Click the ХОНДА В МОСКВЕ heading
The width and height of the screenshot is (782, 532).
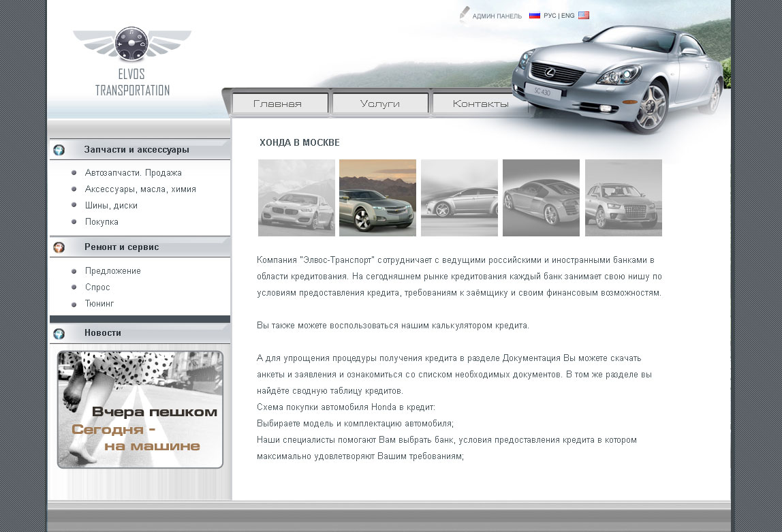pos(299,142)
